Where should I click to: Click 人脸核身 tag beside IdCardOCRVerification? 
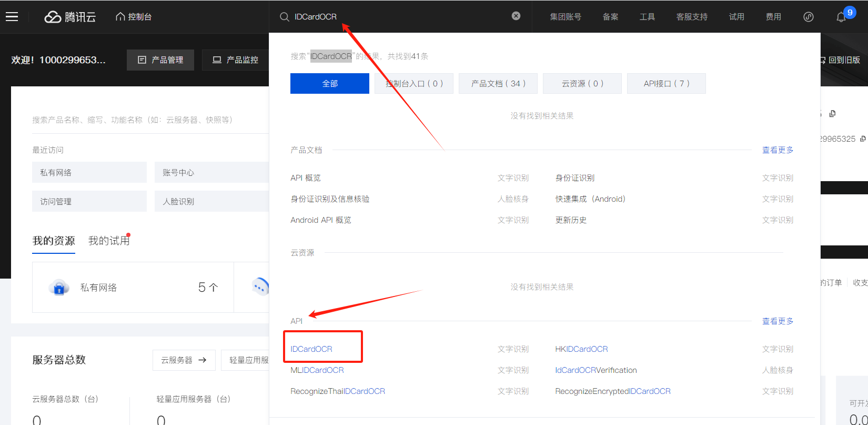(778, 370)
